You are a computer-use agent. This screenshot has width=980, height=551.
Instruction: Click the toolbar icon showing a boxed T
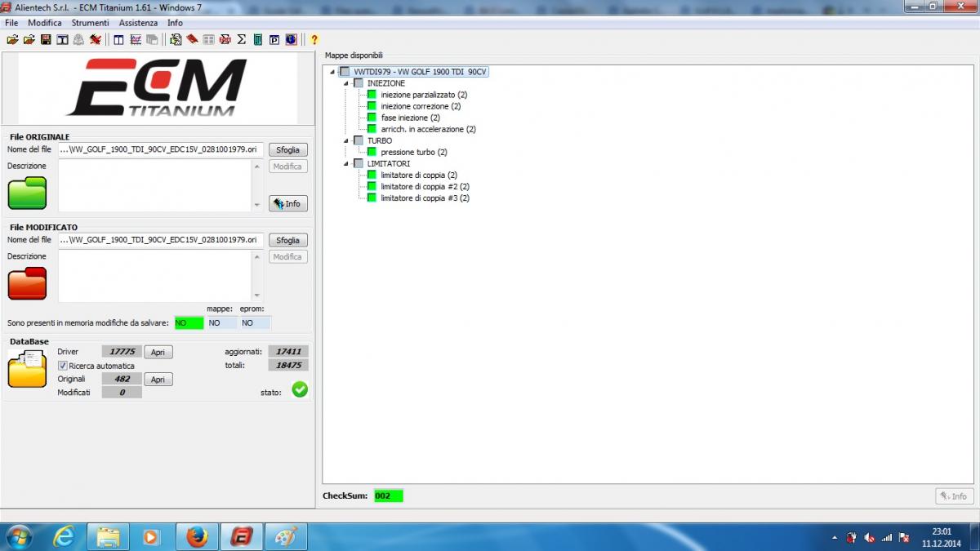tap(62, 39)
